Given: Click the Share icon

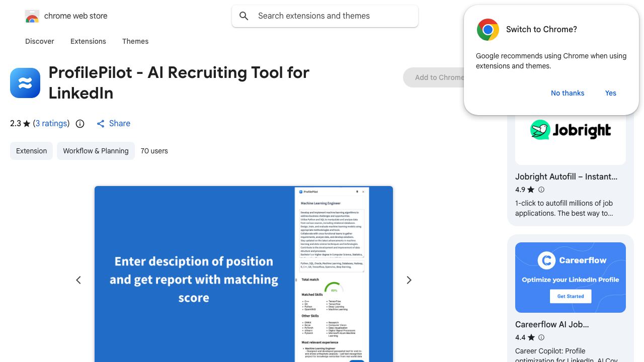Looking at the screenshot, I should pos(101,124).
